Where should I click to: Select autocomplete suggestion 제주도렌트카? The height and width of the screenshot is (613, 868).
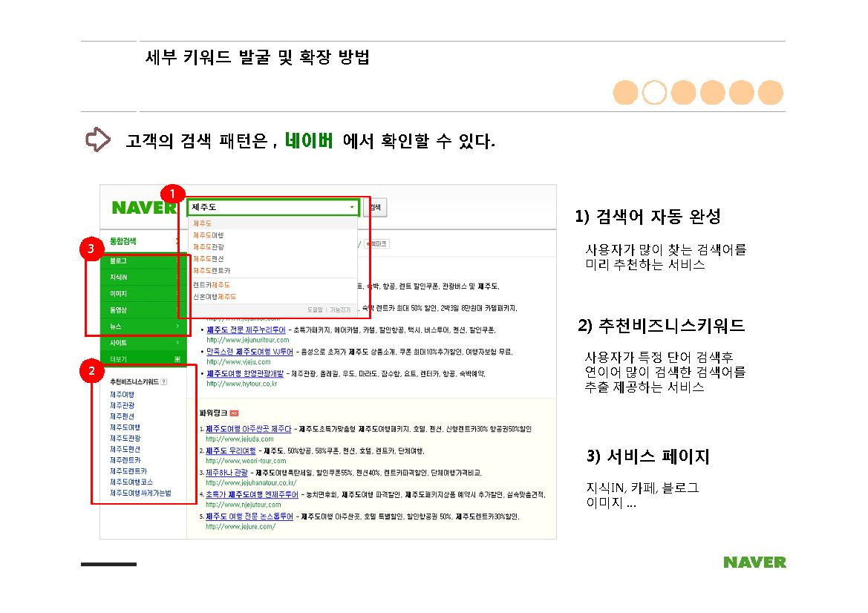212,271
